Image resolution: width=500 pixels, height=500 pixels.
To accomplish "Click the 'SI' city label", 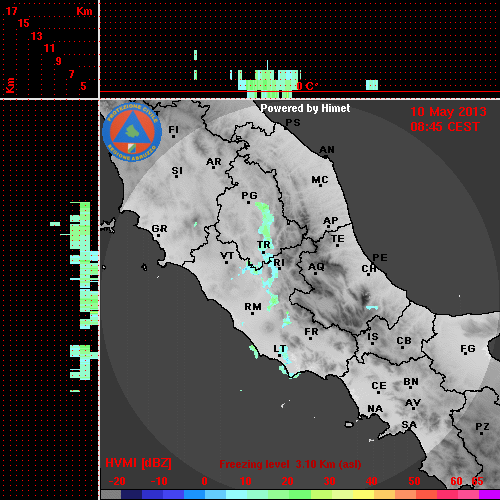I will click(x=177, y=171).
